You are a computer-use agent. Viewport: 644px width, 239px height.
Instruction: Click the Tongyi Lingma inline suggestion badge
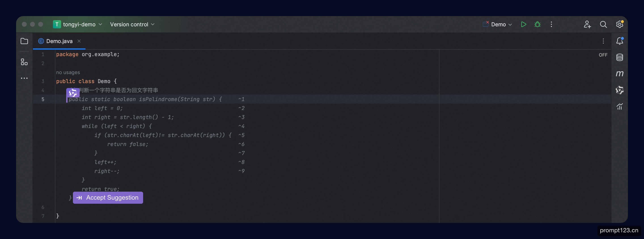pos(73,93)
